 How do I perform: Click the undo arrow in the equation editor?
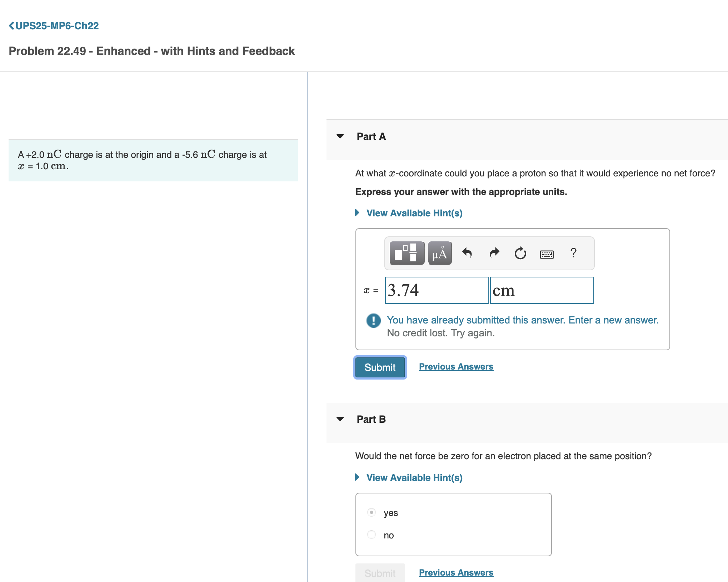coord(467,254)
